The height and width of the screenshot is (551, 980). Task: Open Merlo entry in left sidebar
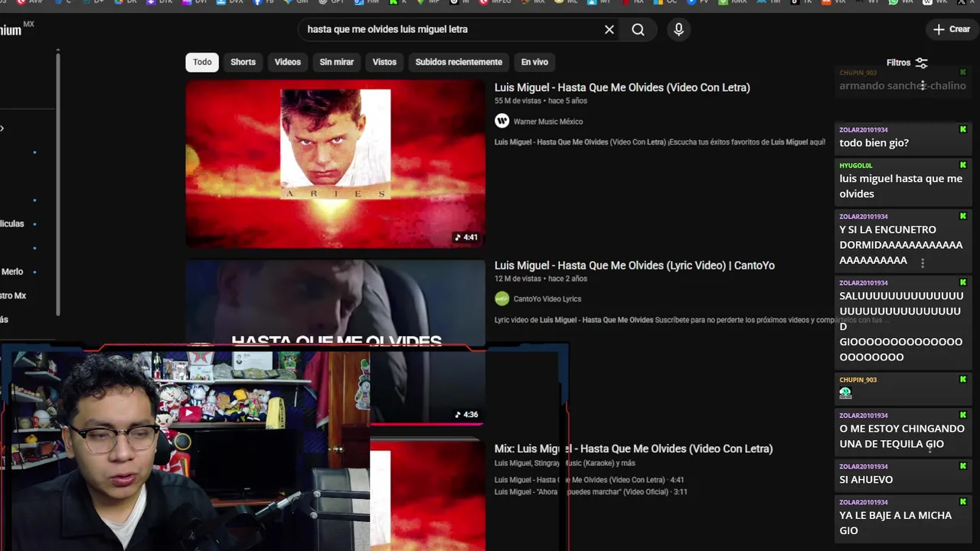coord(12,272)
